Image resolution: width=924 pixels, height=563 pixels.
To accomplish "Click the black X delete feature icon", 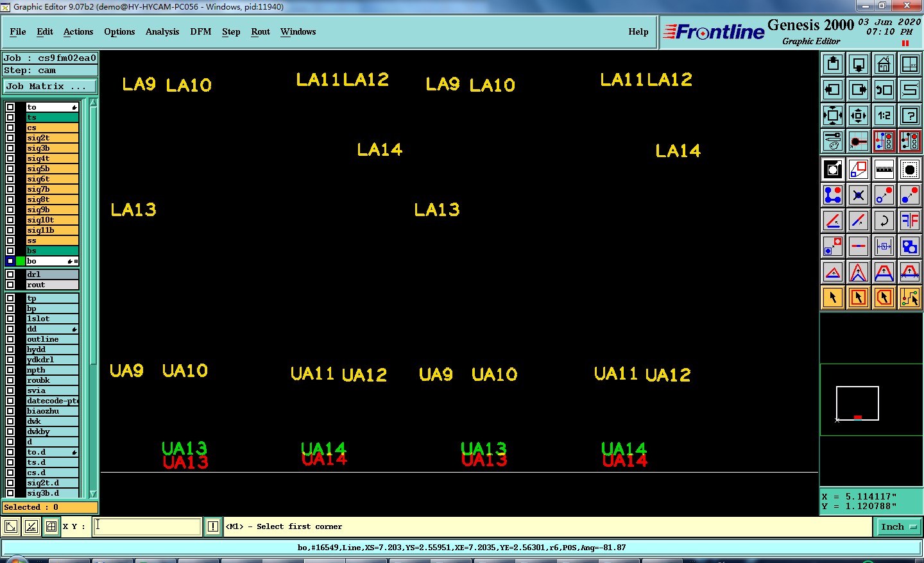I will tap(859, 195).
